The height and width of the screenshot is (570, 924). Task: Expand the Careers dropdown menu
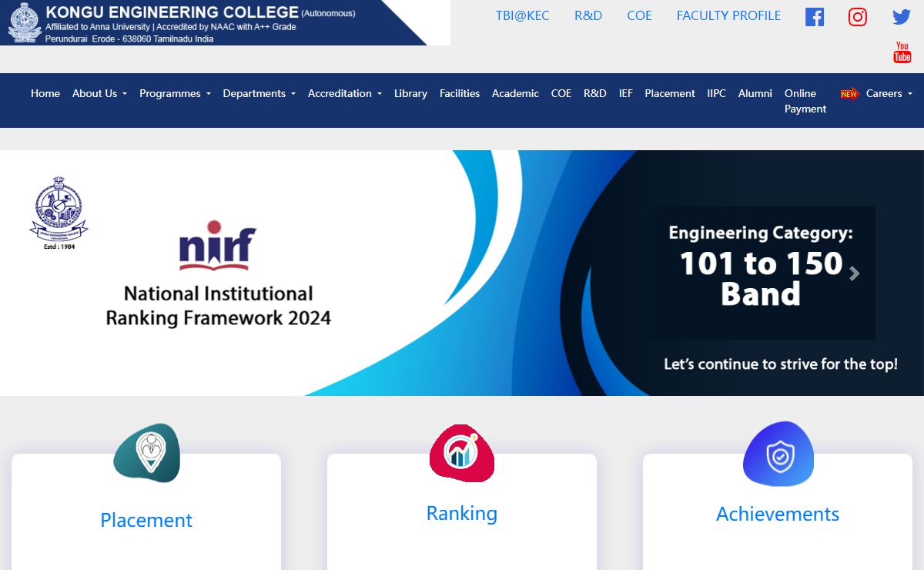click(889, 93)
